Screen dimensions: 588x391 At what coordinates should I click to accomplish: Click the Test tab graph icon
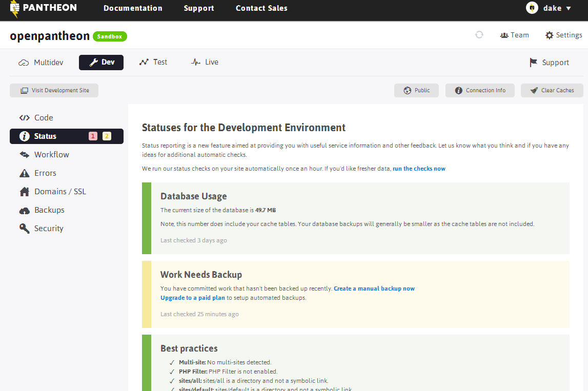coord(144,62)
